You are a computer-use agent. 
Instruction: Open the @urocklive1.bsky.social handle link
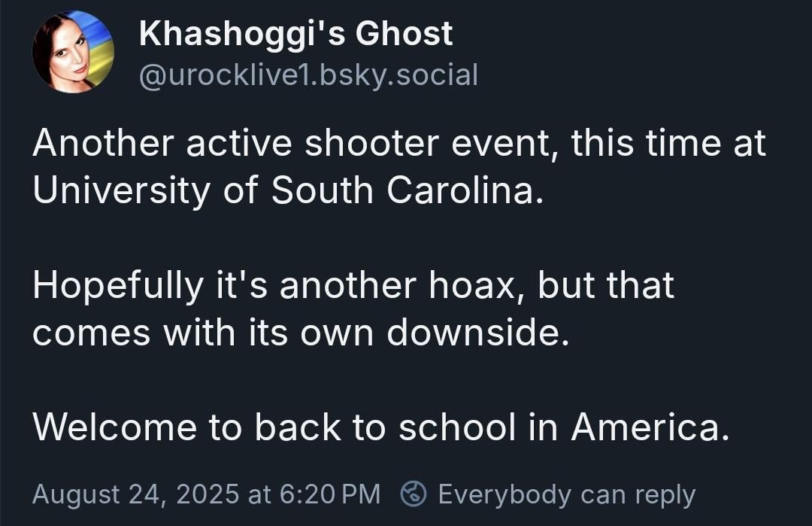tap(308, 75)
